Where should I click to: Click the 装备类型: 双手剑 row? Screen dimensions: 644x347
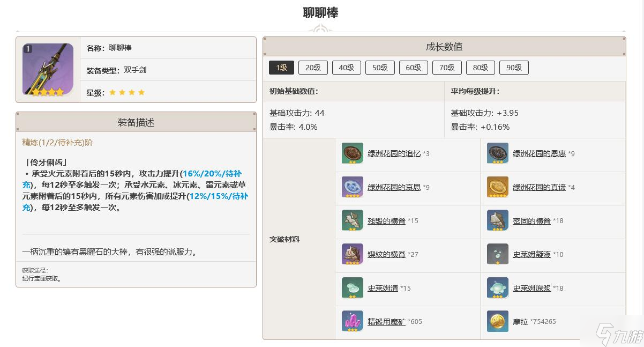(168, 70)
